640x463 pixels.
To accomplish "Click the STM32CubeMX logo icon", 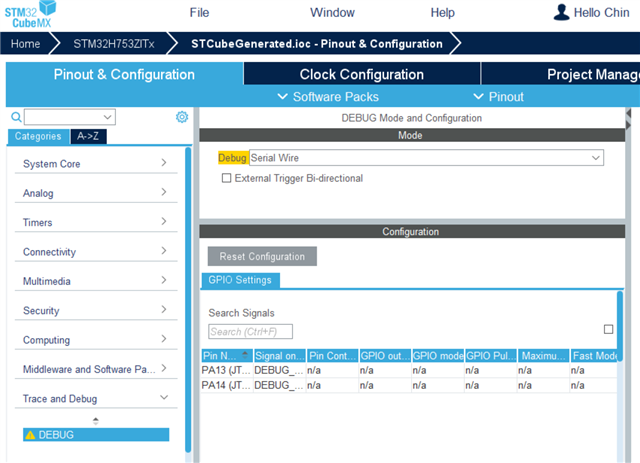I will 31,15.
